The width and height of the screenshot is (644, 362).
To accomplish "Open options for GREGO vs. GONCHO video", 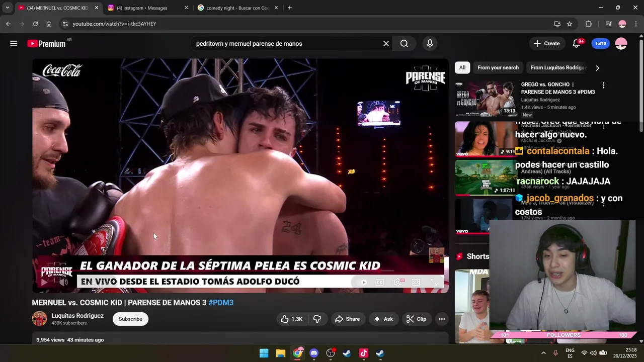I will click(x=603, y=85).
